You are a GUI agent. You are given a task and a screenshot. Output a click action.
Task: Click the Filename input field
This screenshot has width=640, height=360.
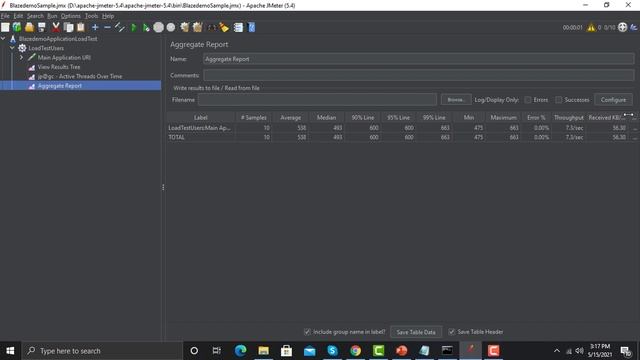tap(317, 100)
